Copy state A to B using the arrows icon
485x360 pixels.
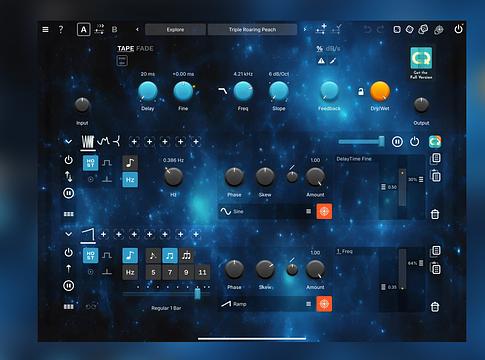(x=99, y=29)
